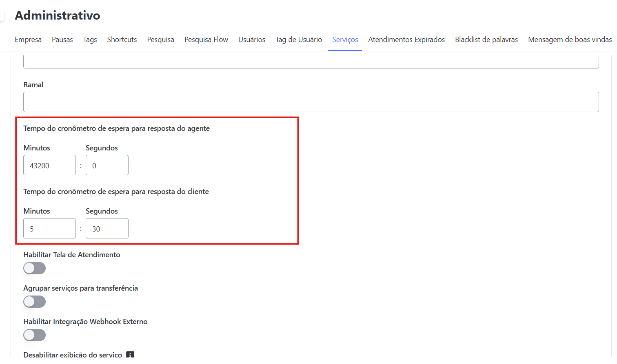Click the info icon next to Desabilitar exibição do serviço
The image size is (617, 364).
pos(130,355)
